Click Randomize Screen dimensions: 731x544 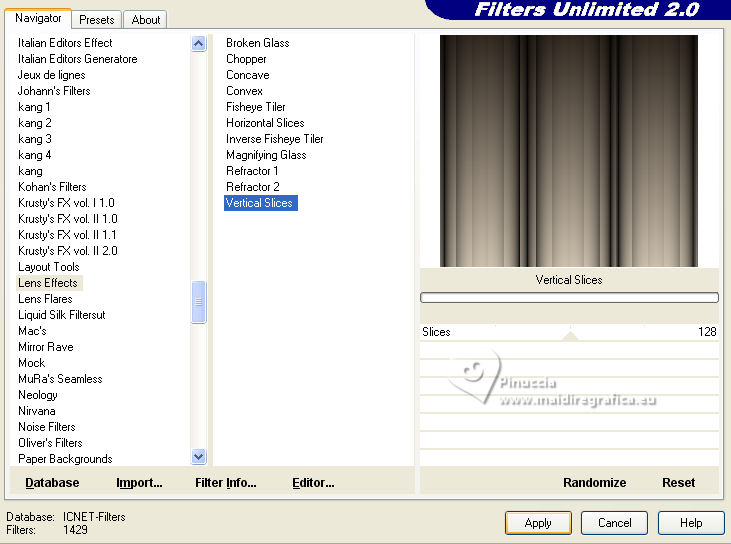[x=594, y=482]
